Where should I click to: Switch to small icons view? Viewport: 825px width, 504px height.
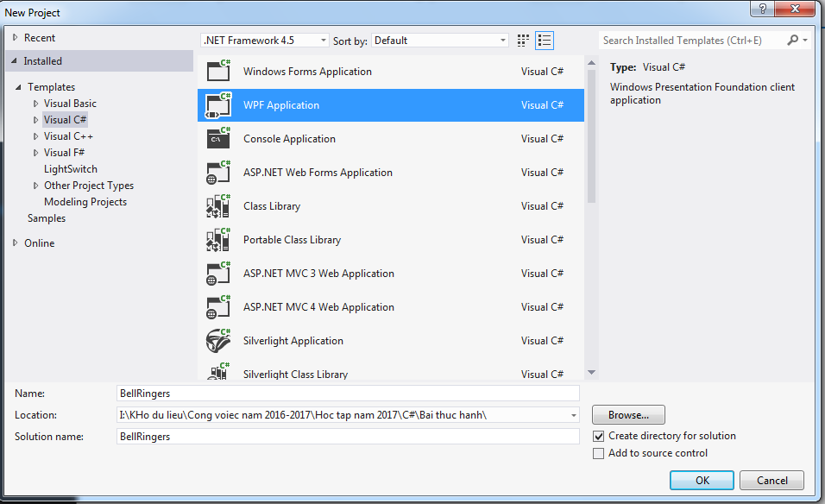pos(523,41)
